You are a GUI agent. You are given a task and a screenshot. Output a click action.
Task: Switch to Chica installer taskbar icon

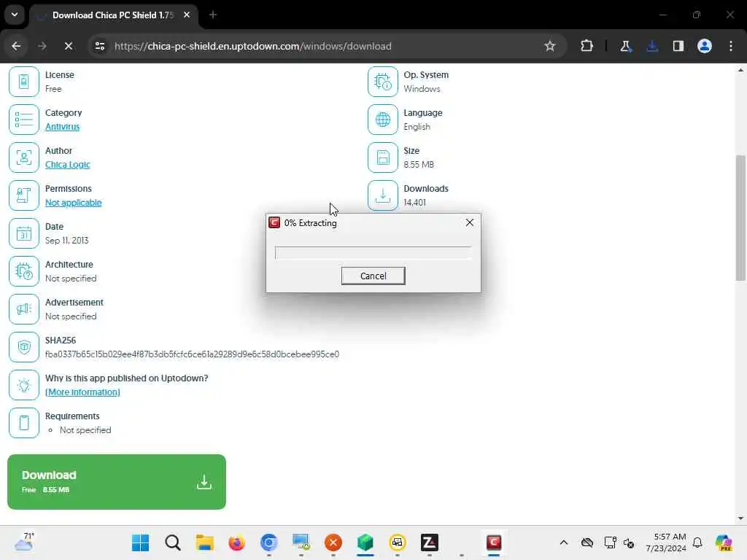click(x=494, y=542)
